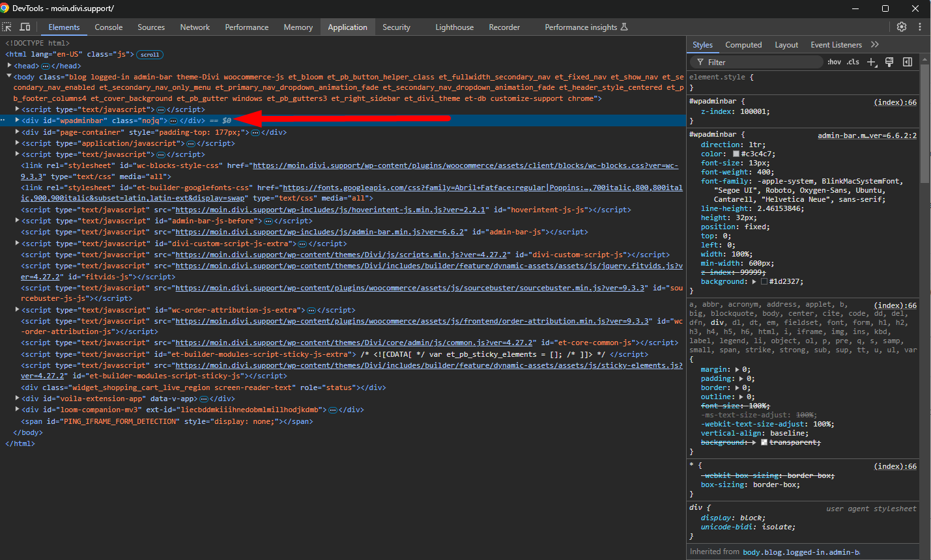Expand the div#wpadminbar node
This screenshot has height=560, width=931.
pos(17,120)
